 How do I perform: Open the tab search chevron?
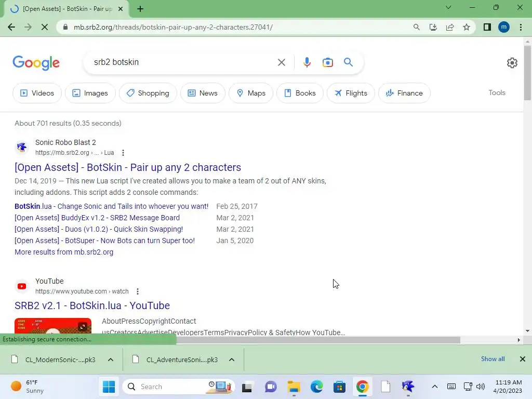(448, 7)
